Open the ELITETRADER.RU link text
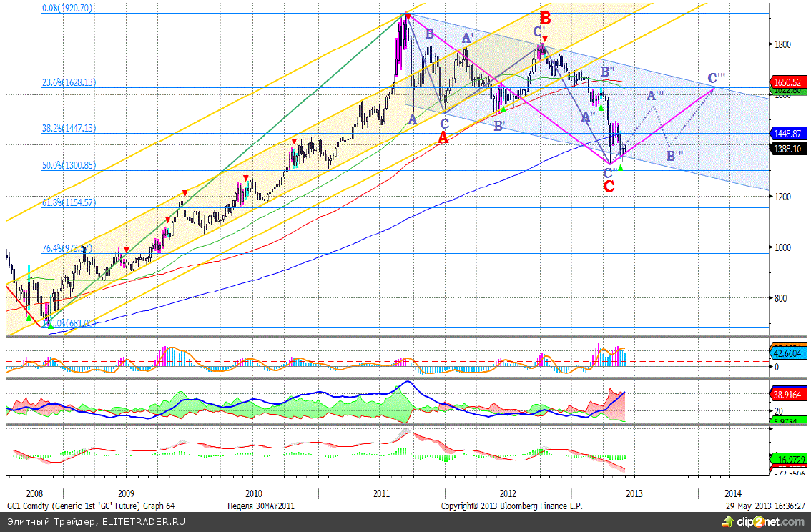 click(143, 521)
